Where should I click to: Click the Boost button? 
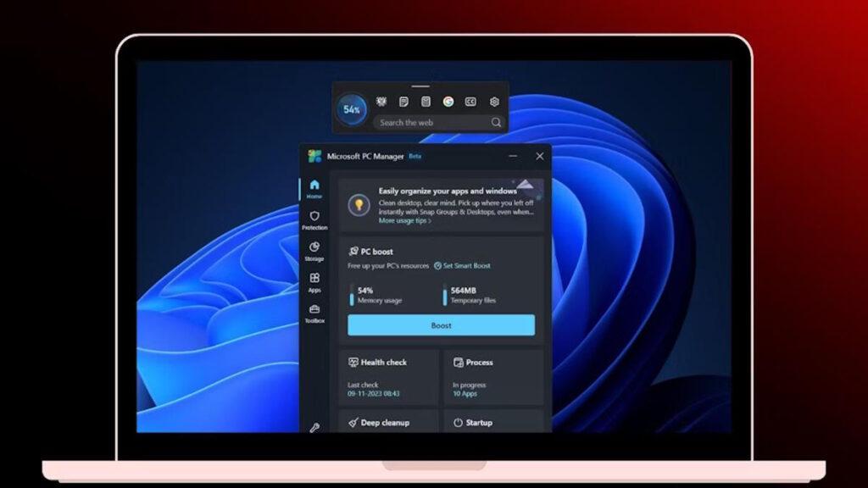[x=441, y=325]
